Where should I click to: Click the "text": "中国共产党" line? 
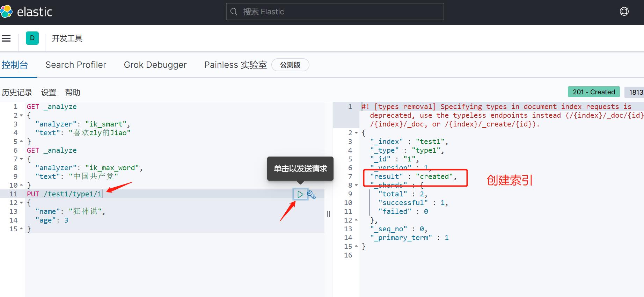[77, 176]
